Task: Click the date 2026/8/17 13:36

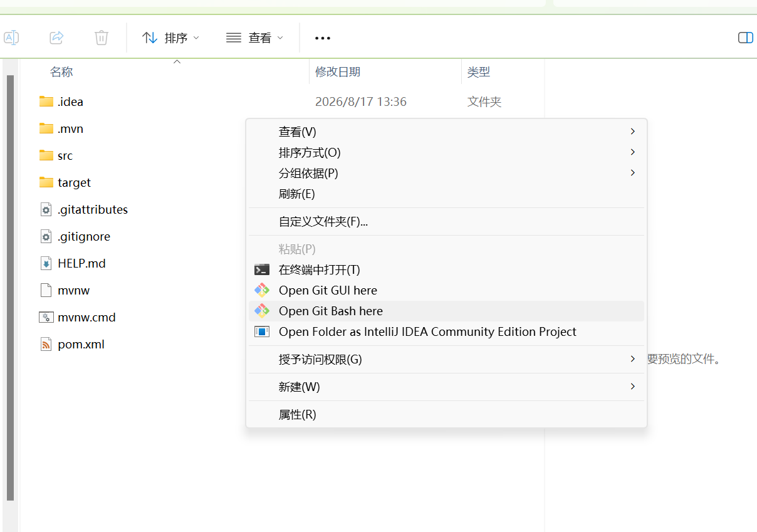Action: 361,102
